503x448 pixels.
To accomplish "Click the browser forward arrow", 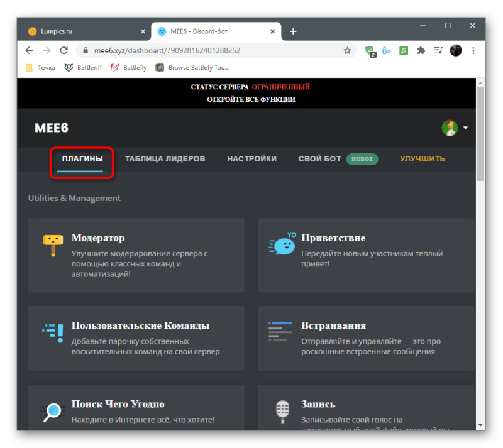I will (47, 50).
